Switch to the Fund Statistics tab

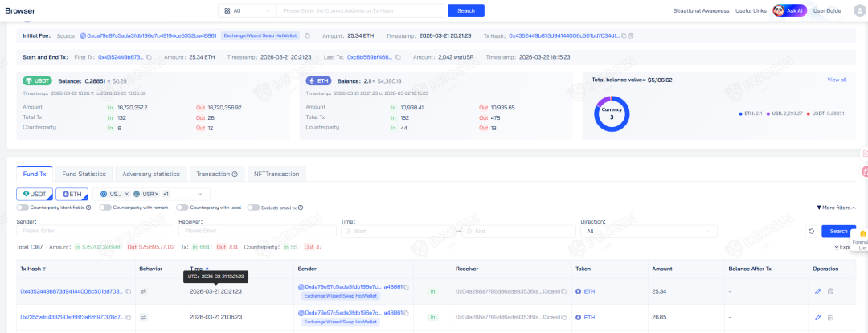coord(84,174)
